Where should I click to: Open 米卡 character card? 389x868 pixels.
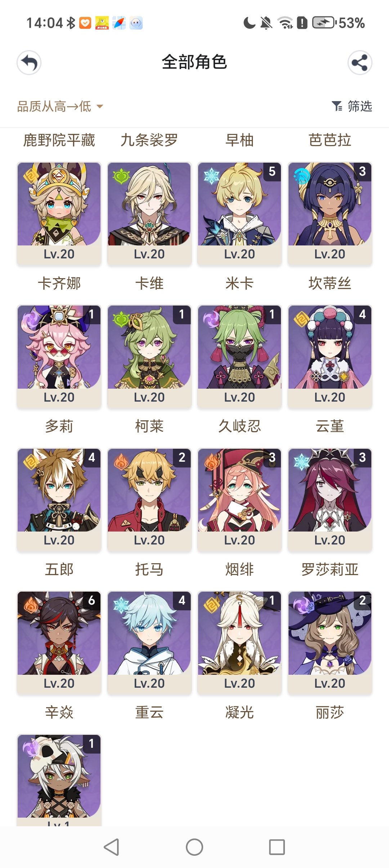pos(240,214)
